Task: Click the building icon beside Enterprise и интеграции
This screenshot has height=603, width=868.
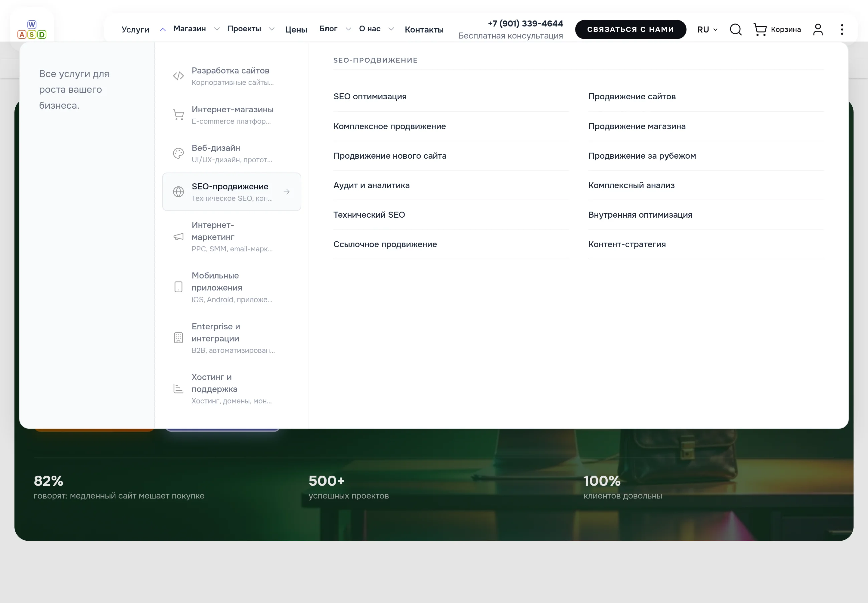Action: pos(178,338)
